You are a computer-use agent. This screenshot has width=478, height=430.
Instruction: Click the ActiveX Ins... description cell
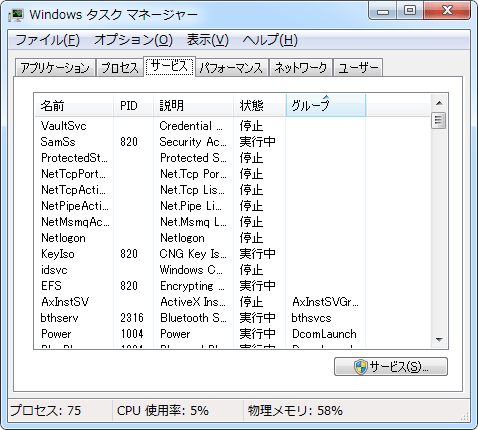click(193, 302)
